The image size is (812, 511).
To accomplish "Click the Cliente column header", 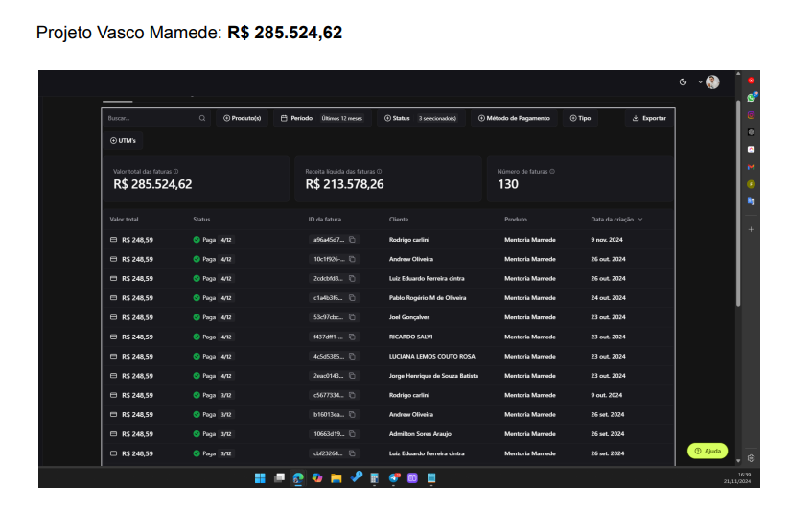I will point(399,219).
